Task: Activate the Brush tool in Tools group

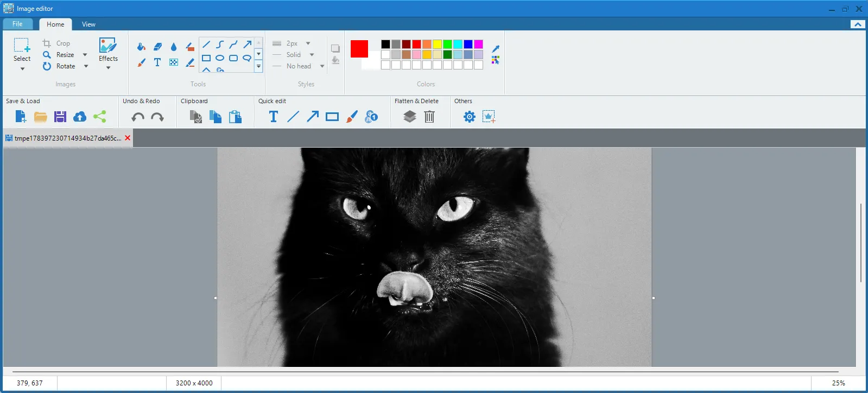Action: coord(141,62)
